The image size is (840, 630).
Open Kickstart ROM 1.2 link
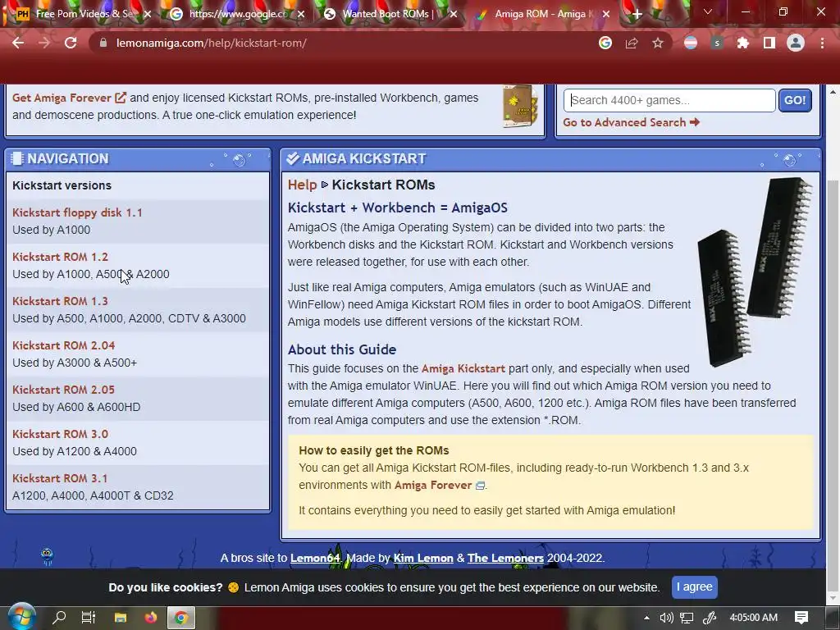tap(60, 257)
